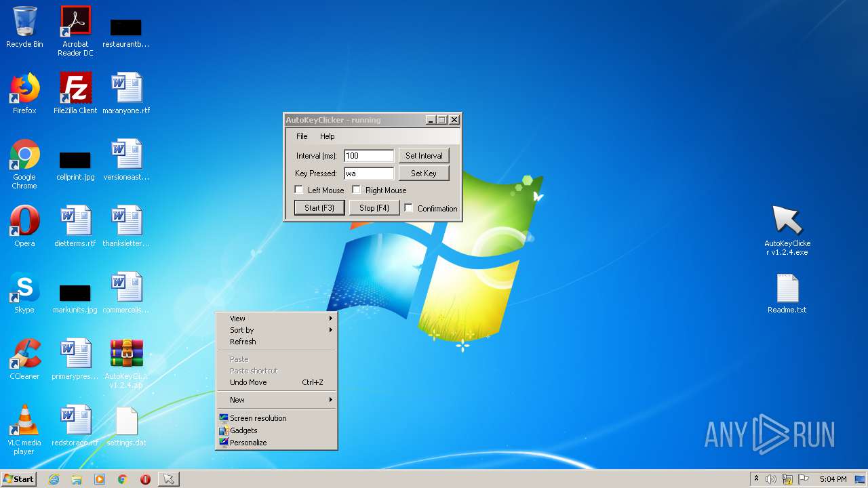Select the Google Chrome desktop shortcut

point(24,164)
